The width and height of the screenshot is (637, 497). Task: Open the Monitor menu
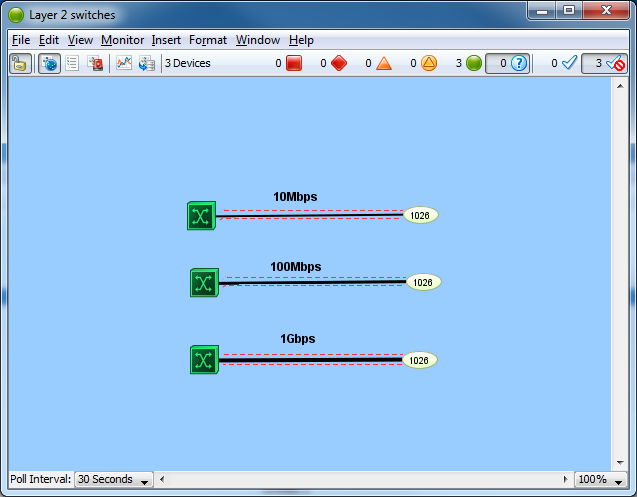[x=122, y=40]
